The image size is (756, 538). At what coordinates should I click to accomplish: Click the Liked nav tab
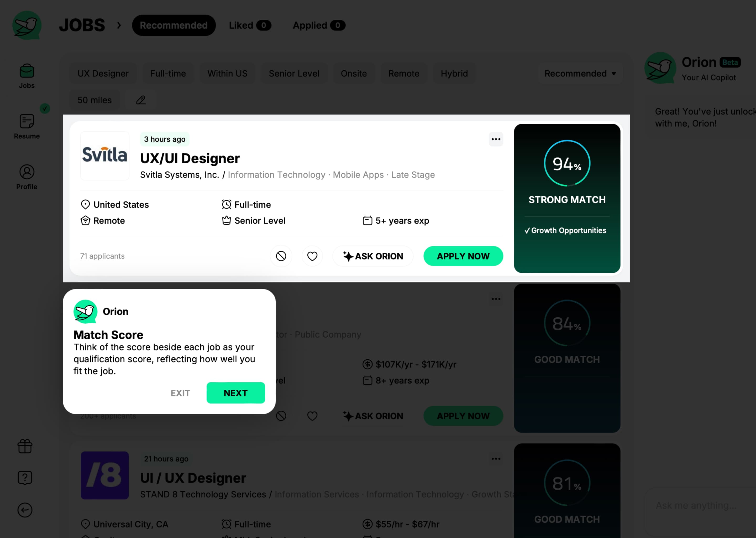click(250, 25)
